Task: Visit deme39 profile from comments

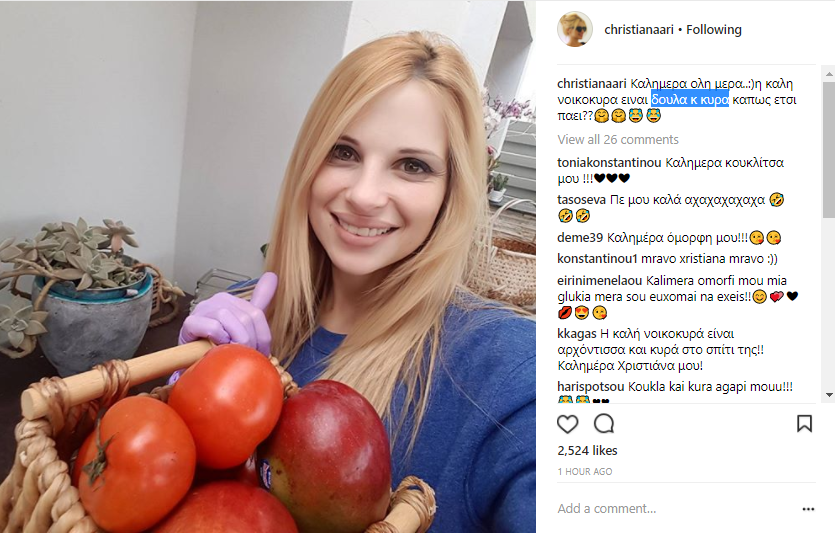Action: (580, 237)
